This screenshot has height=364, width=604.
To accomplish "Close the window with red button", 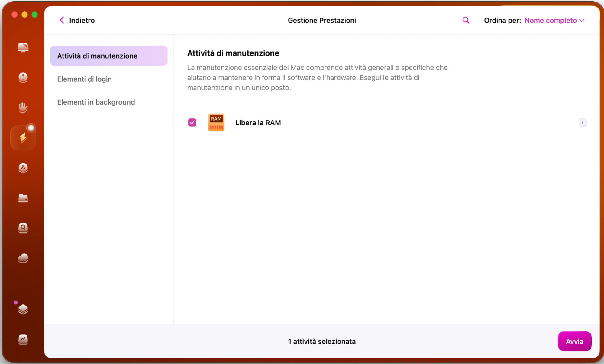I will click(x=15, y=14).
